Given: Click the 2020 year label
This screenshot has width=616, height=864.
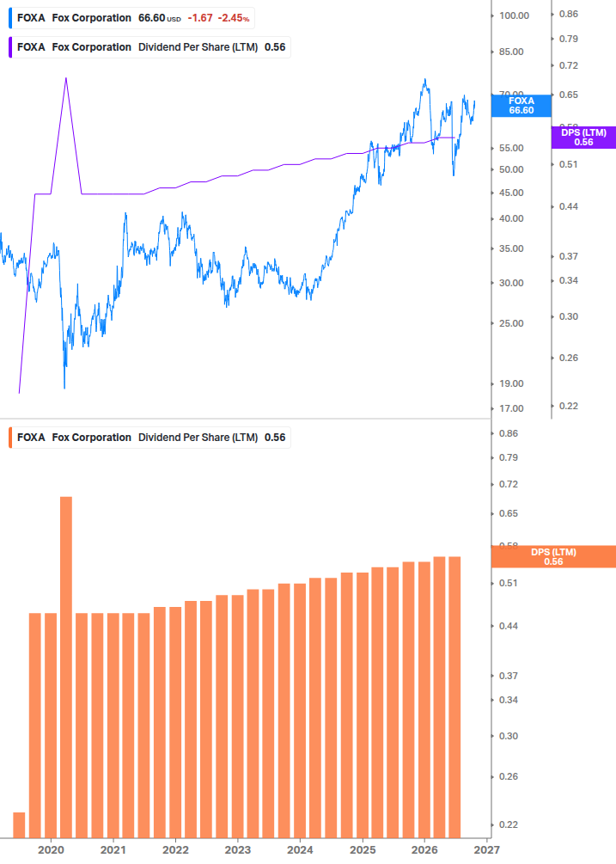Looking at the screenshot, I should point(51,850).
